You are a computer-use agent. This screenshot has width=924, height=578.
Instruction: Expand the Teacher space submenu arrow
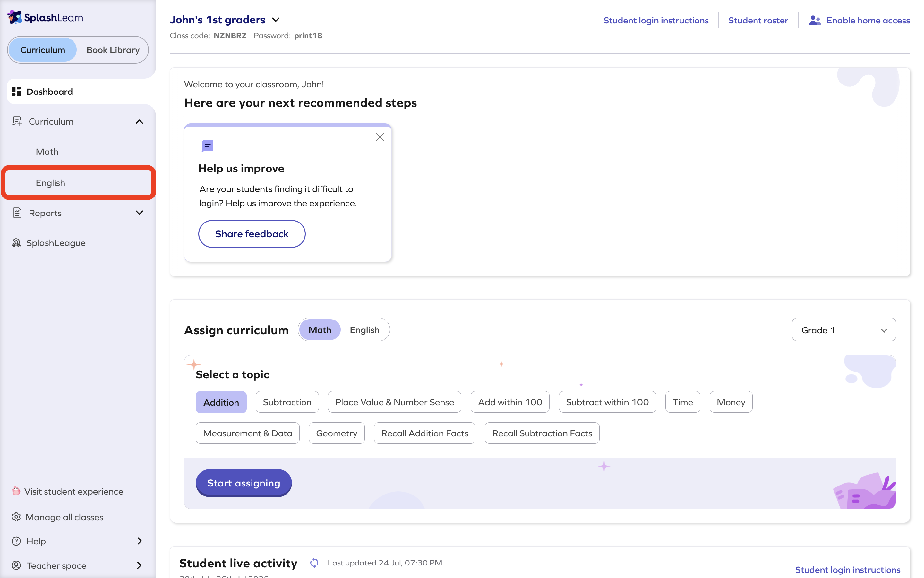coord(139,565)
